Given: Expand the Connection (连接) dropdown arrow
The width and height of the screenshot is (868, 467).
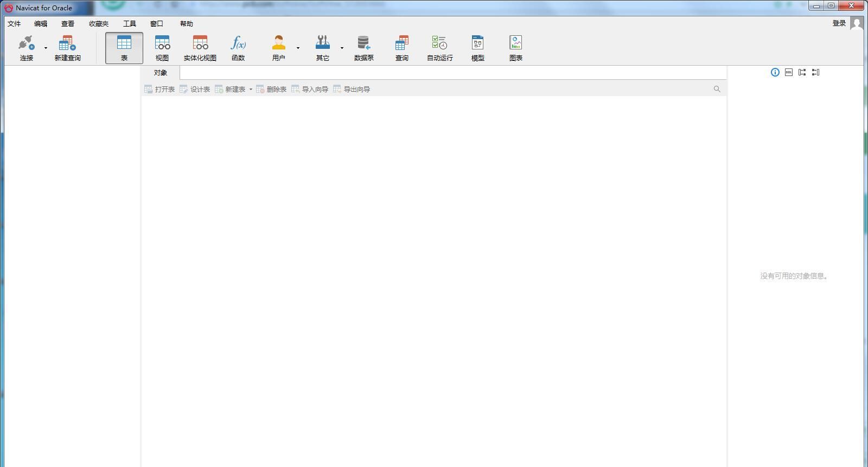Looking at the screenshot, I should (x=46, y=48).
